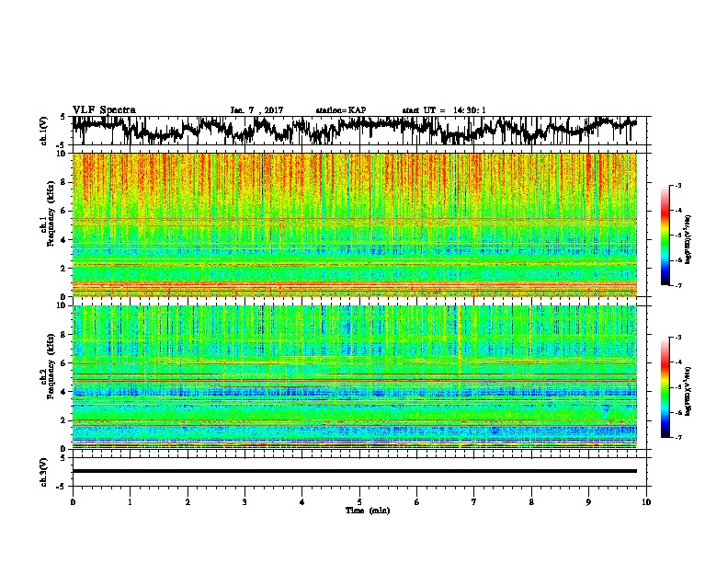Click time axis tick label "6"
Screen dimensions: 728x563
point(417,502)
